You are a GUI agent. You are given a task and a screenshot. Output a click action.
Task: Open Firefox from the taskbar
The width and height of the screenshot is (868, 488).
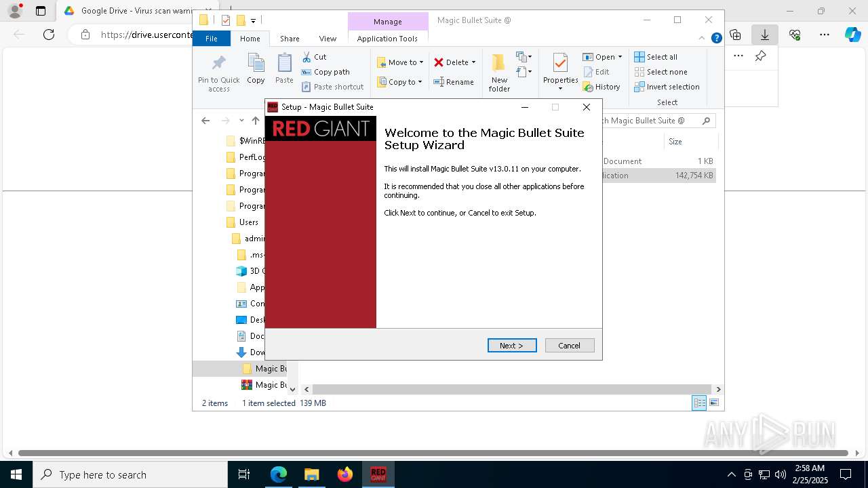[345, 474]
